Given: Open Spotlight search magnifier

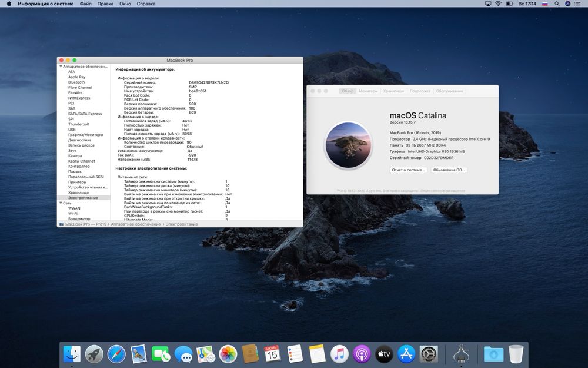Looking at the screenshot, I should pyautogui.click(x=557, y=4).
